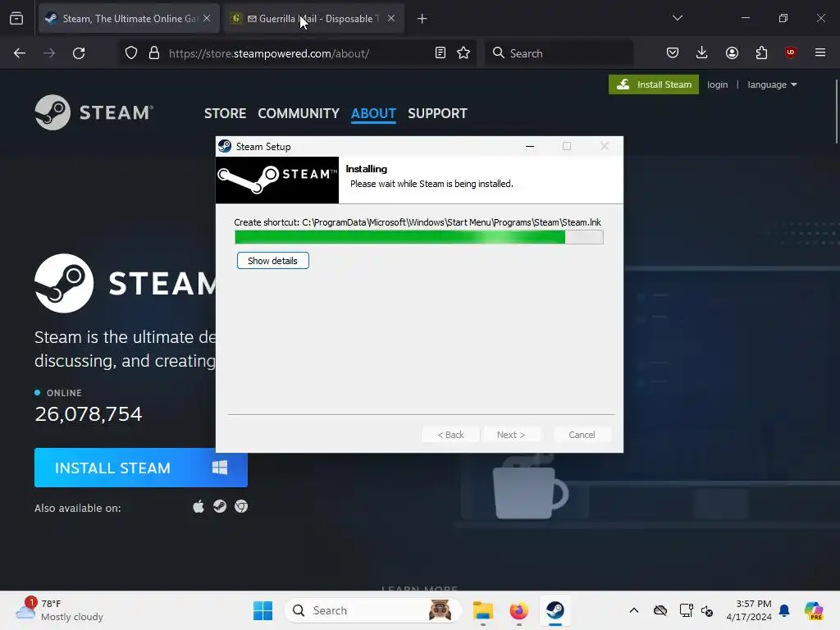The width and height of the screenshot is (840, 630).
Task: Minimize the Steam Setup window
Action: 530,146
